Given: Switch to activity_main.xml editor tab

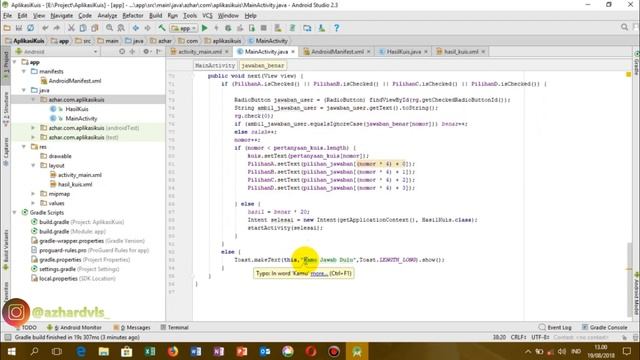Looking at the screenshot, I should point(199,52).
